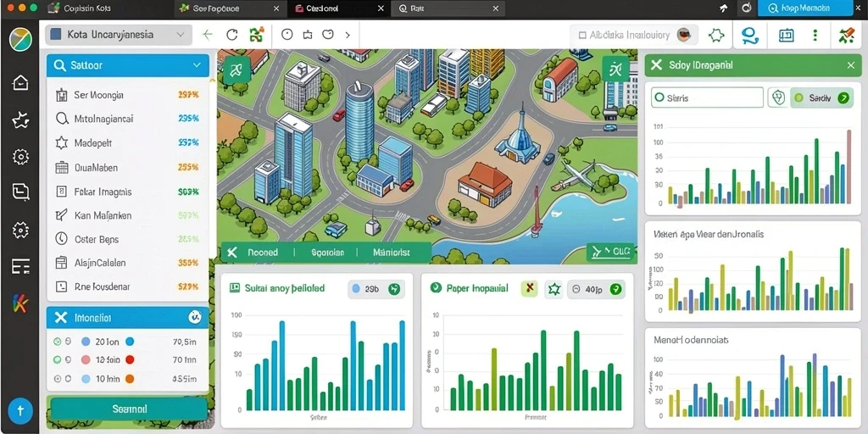Image resolution: width=868 pixels, height=434 pixels.
Task: Collapse the Sattoor panel chevron
Action: click(197, 65)
